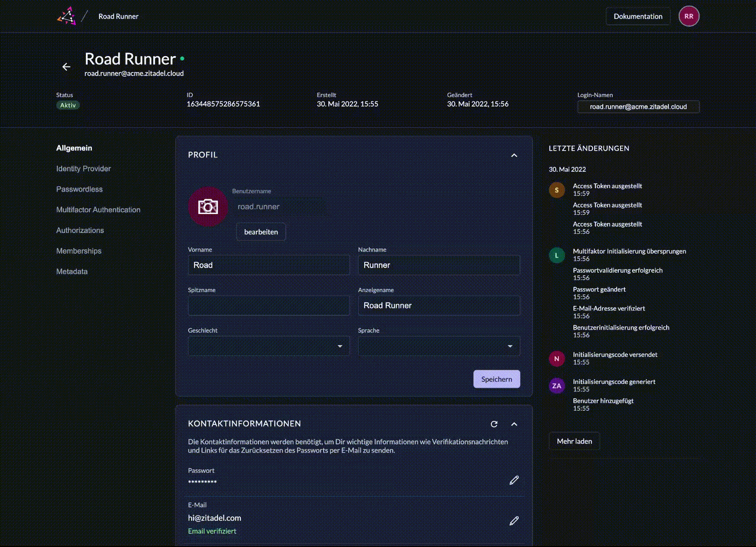Collapse the Kontaktinformationen section chevron
The height and width of the screenshot is (547, 756).
514,424
